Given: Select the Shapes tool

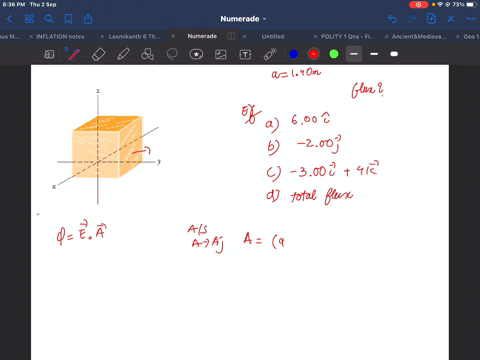Looking at the screenshot, I should tap(147, 54).
